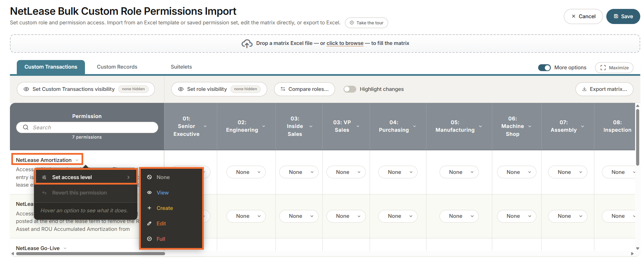Go to the Suitelets tab
Viewport: 644px width, 260px height.
pyautogui.click(x=181, y=67)
